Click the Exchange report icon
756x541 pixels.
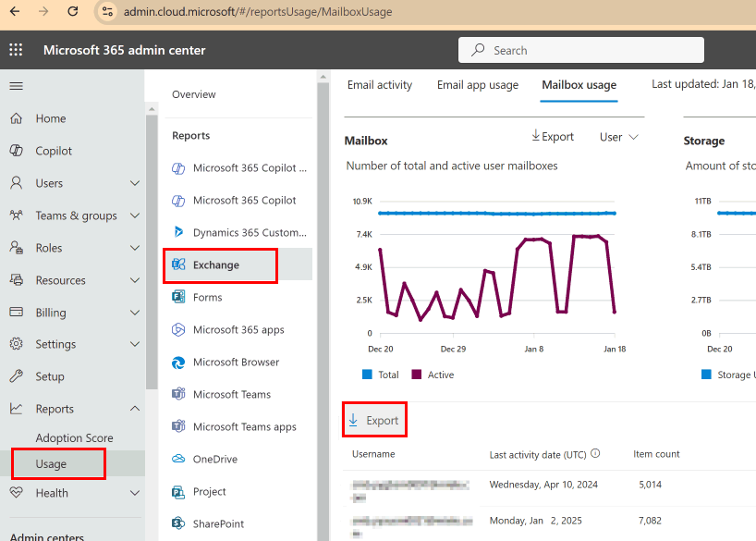click(x=178, y=264)
